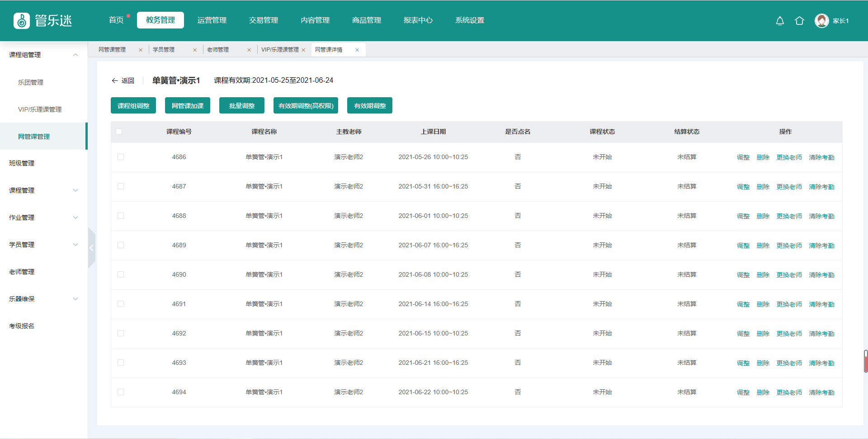Switch to the 老师管理 tab
The width and height of the screenshot is (868, 439).
[218, 50]
